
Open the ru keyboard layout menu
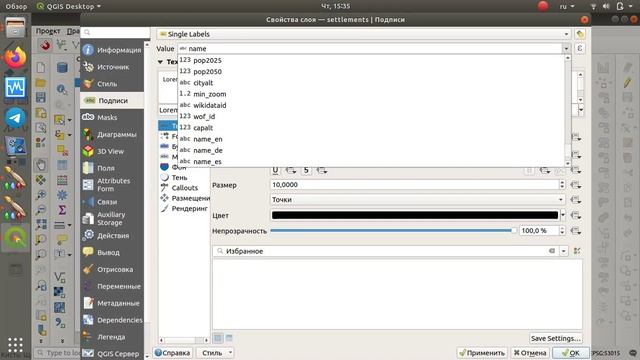click(567, 6)
